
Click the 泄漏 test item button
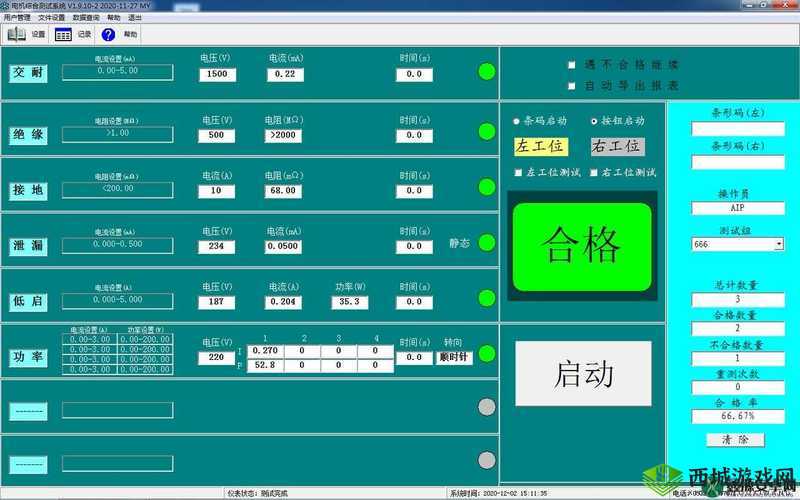tap(28, 246)
